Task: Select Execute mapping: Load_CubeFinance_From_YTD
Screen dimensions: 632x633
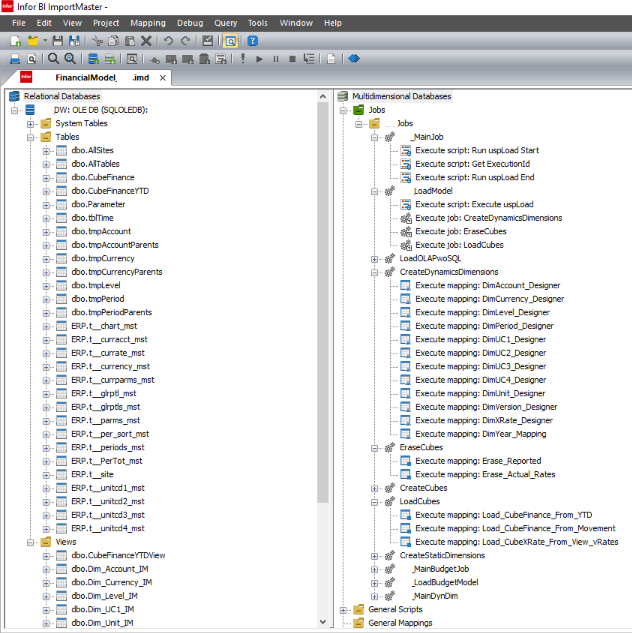Action: pos(504,515)
